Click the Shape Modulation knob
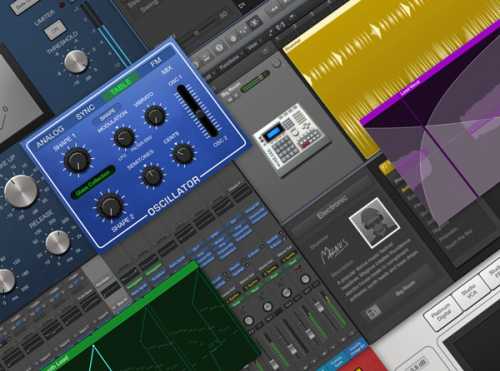The height and width of the screenshot is (371, 500). 124,138
